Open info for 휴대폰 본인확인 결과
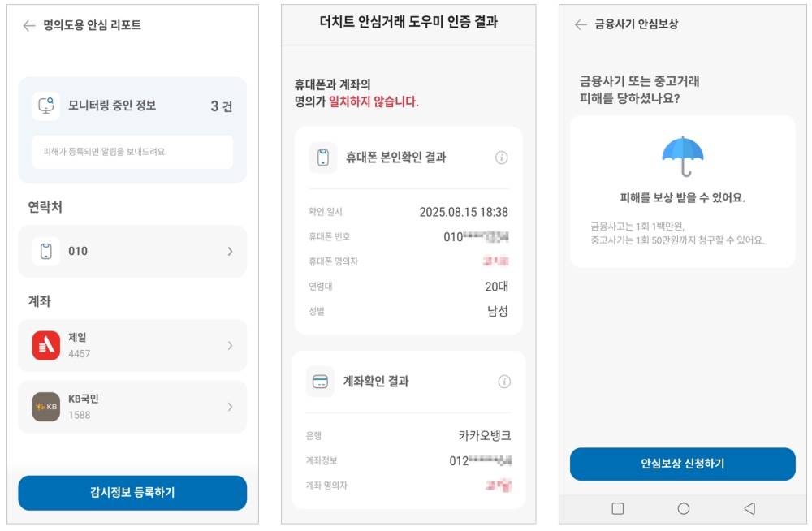This screenshot has height=531, width=812. click(502, 158)
